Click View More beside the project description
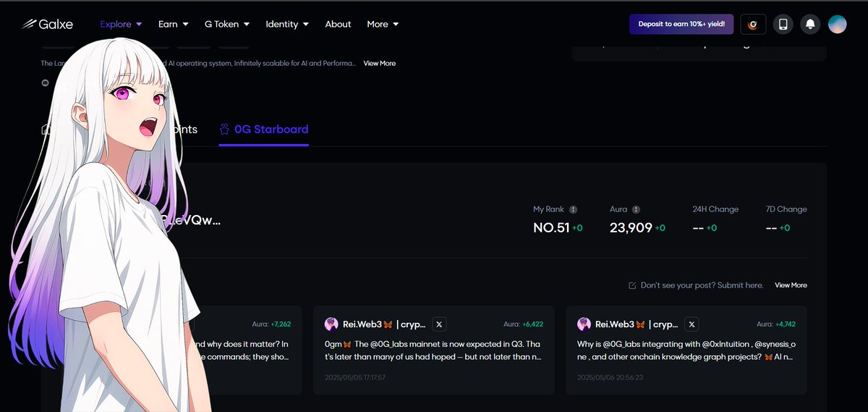The image size is (868, 412). coord(379,64)
